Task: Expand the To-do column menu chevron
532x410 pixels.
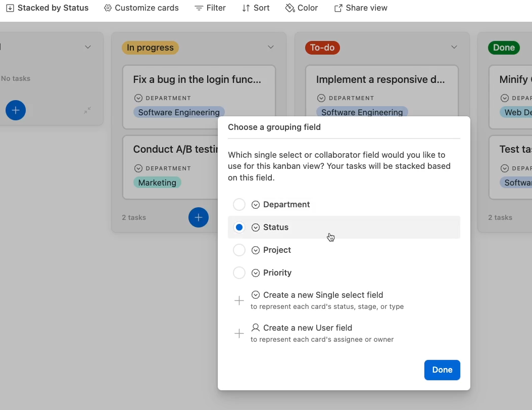Action: 454,47
